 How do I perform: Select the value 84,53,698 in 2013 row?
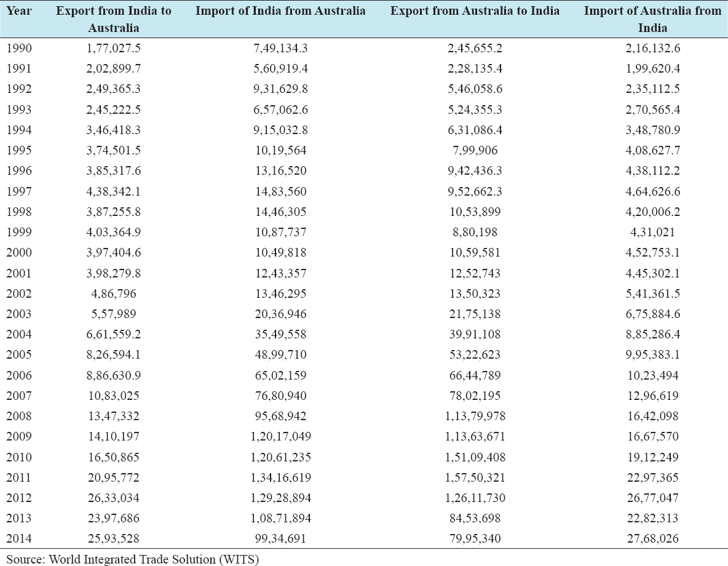(475, 518)
